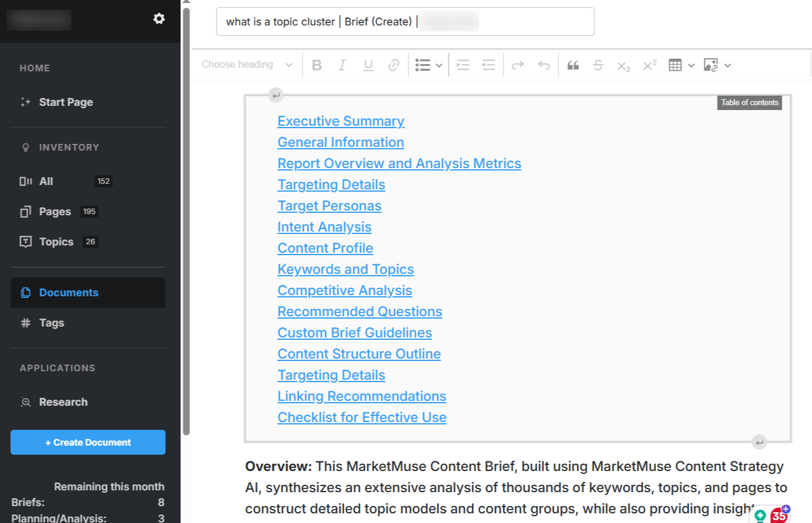Jump to Keywords and Topics section
This screenshot has height=523, width=812.
point(345,270)
